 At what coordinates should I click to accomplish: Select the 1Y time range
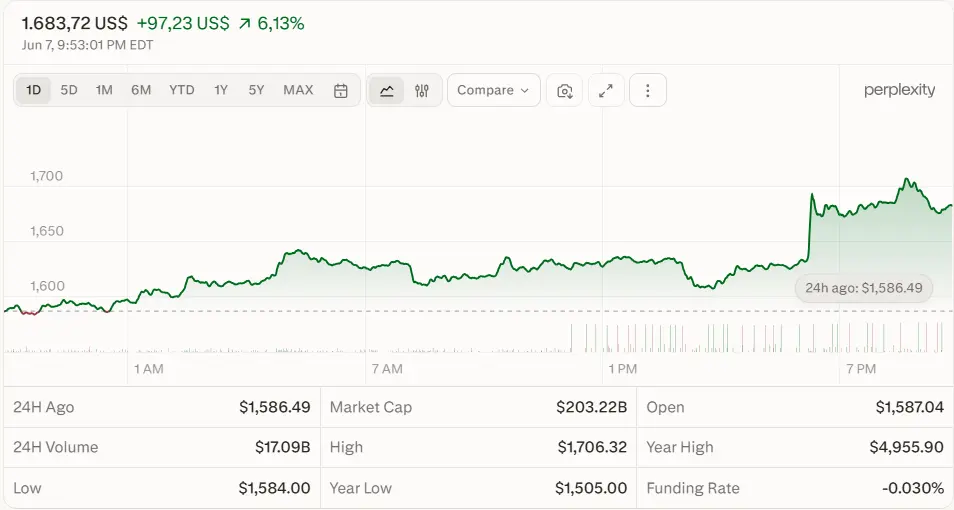[221, 90]
